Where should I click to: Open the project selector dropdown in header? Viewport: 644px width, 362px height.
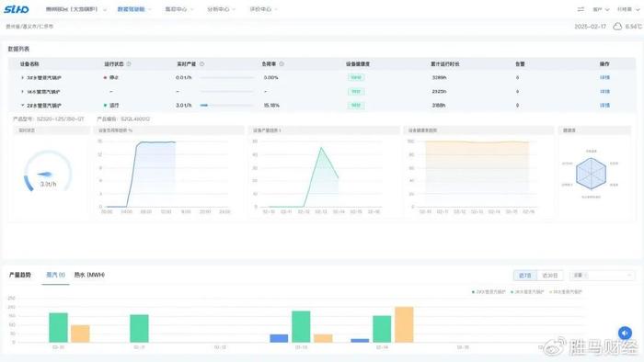pyautogui.click(x=75, y=9)
